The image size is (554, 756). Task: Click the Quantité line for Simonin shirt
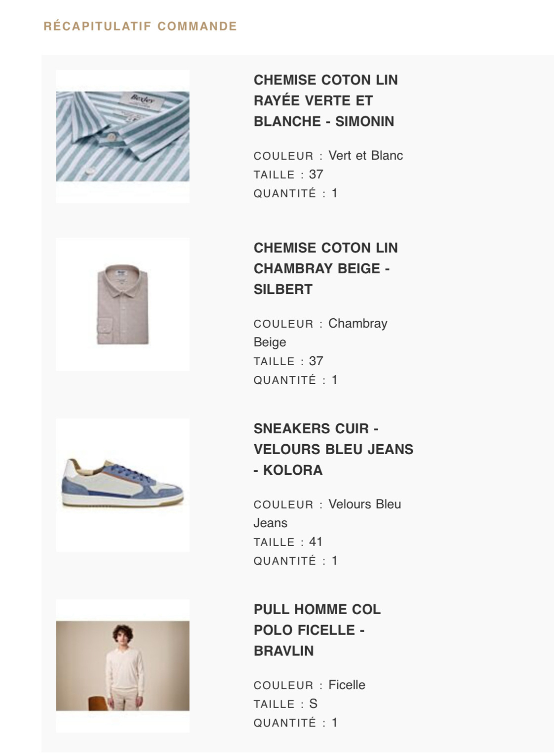click(x=296, y=193)
